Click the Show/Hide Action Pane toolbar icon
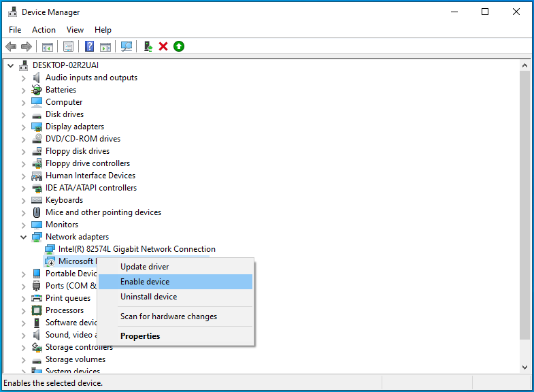534x392 pixels. click(x=105, y=46)
